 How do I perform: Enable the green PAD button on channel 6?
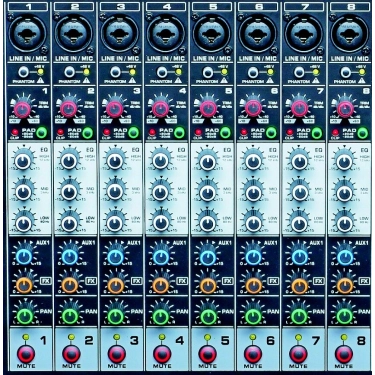[x=271, y=133]
